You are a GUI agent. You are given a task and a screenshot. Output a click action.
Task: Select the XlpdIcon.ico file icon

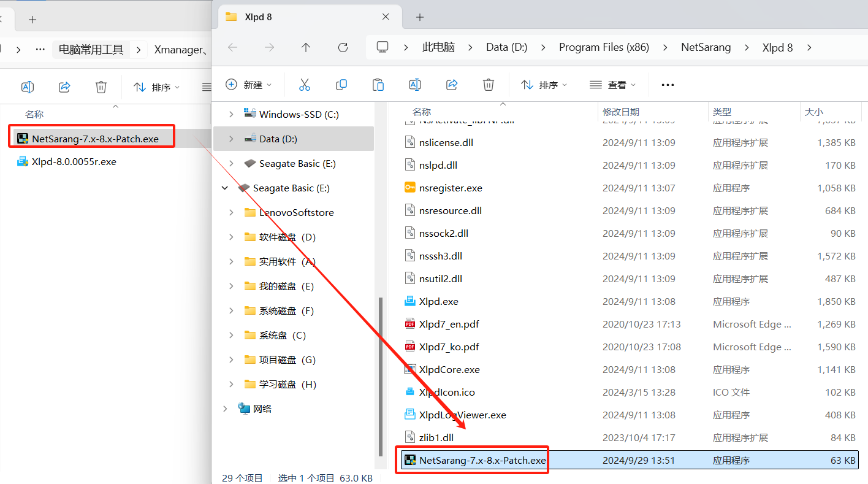(x=410, y=392)
